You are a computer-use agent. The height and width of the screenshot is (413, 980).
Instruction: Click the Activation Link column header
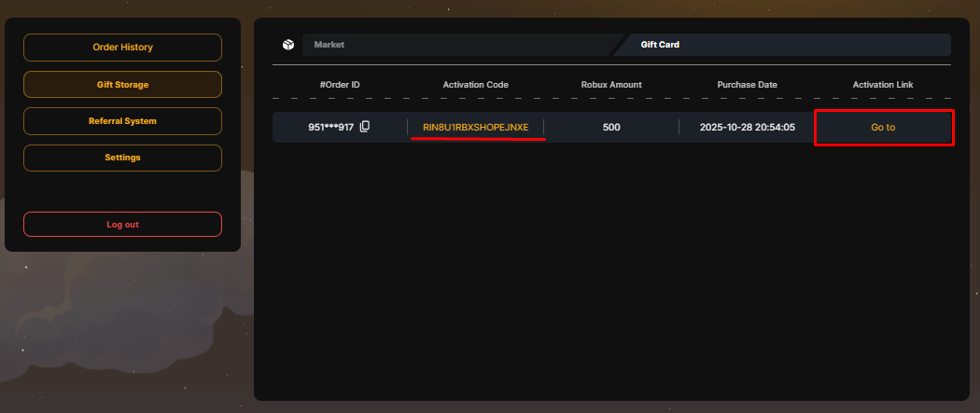[x=883, y=85]
